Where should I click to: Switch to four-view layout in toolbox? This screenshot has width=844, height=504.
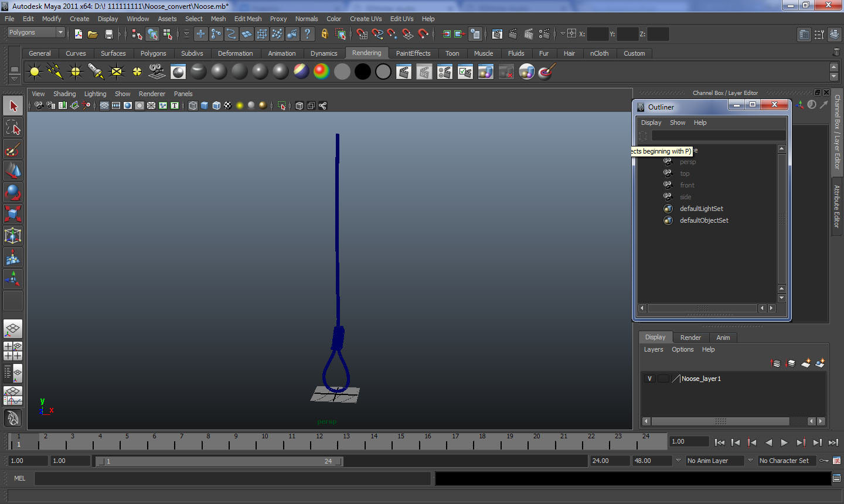[13, 350]
